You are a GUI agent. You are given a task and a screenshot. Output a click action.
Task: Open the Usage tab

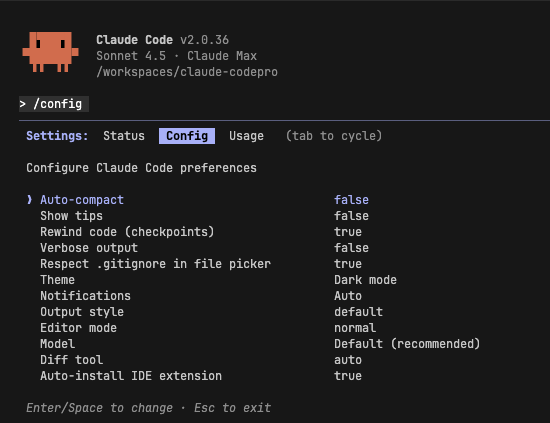pyautogui.click(x=246, y=136)
